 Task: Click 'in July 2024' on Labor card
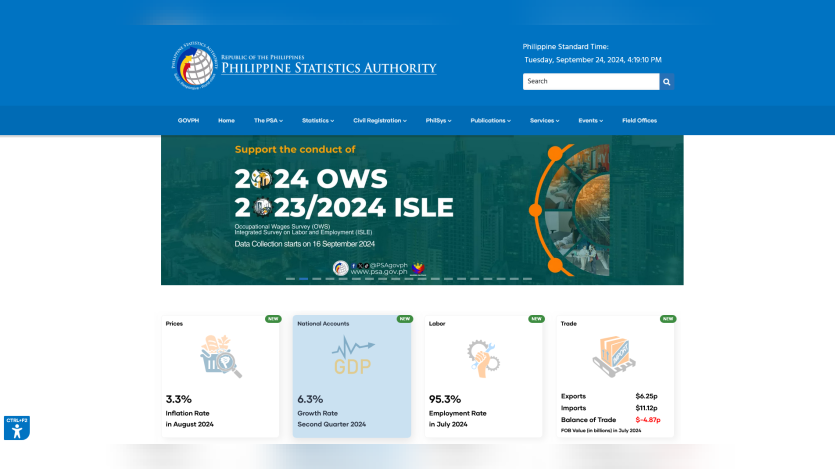(448, 424)
